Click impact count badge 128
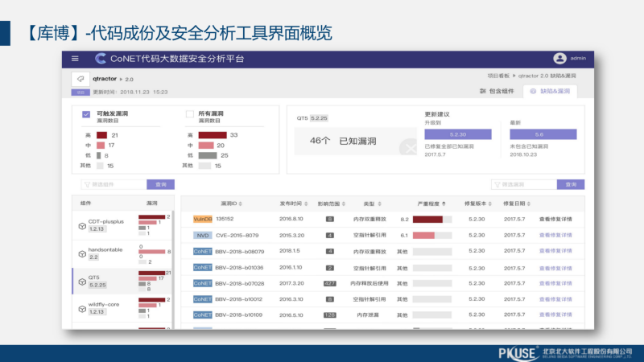644x362 pixels. [x=330, y=315]
